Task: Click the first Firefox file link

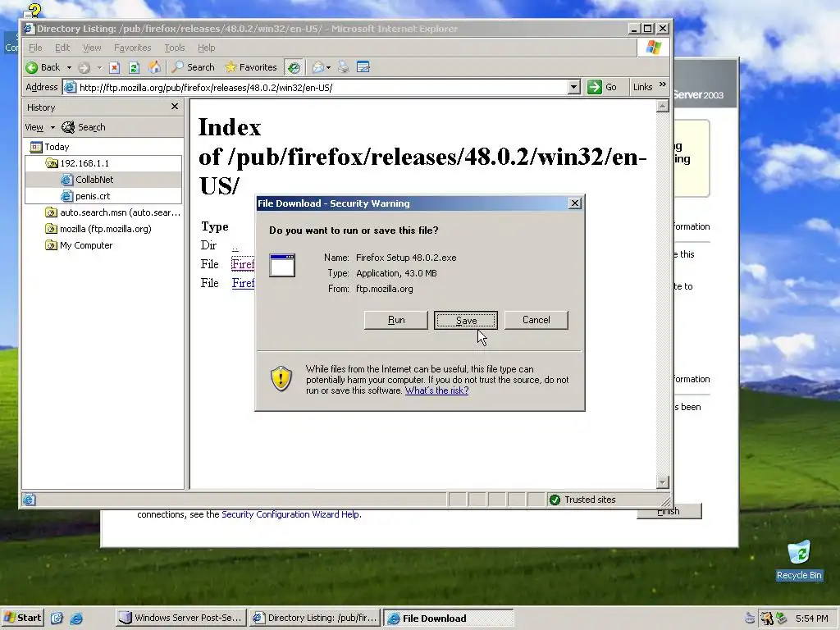Action: pyautogui.click(x=243, y=264)
